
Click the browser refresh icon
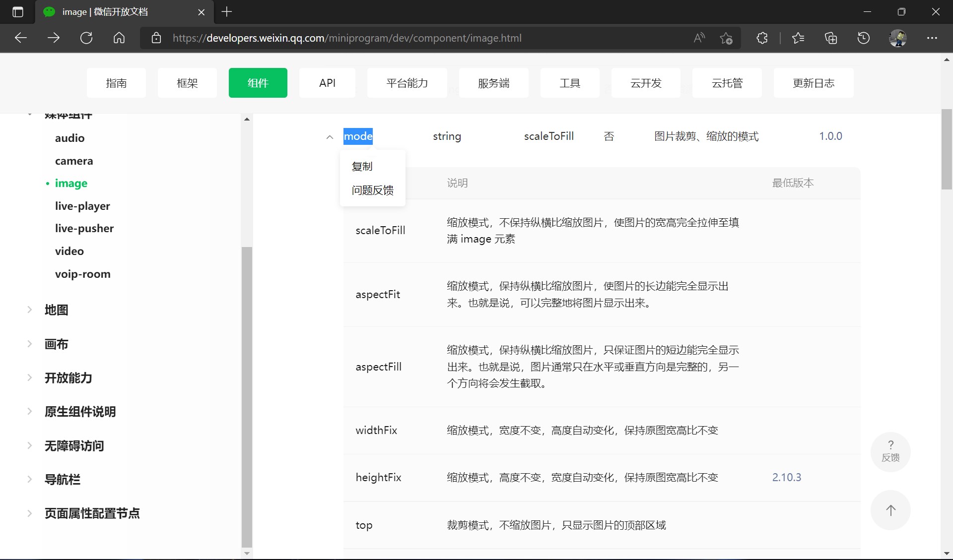pos(86,38)
